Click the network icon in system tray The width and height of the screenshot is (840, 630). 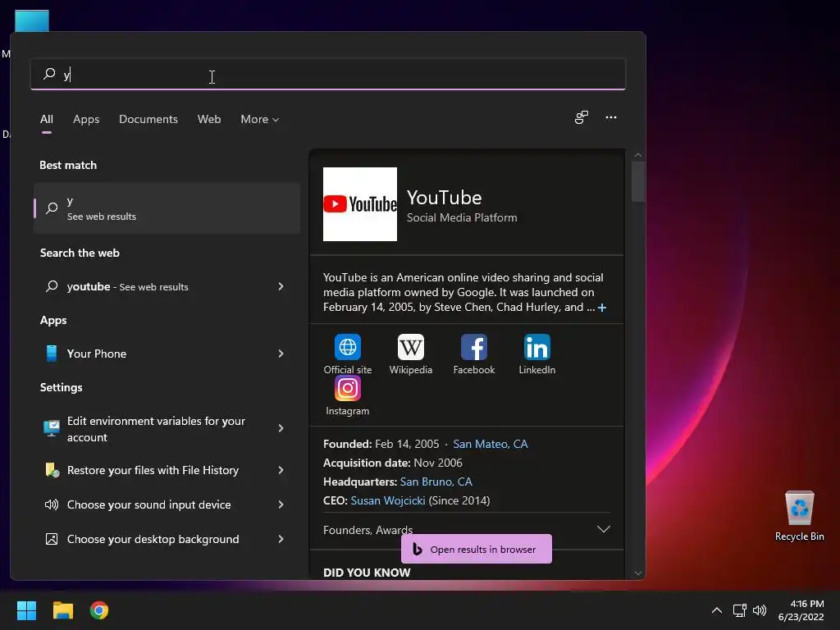[x=739, y=610]
